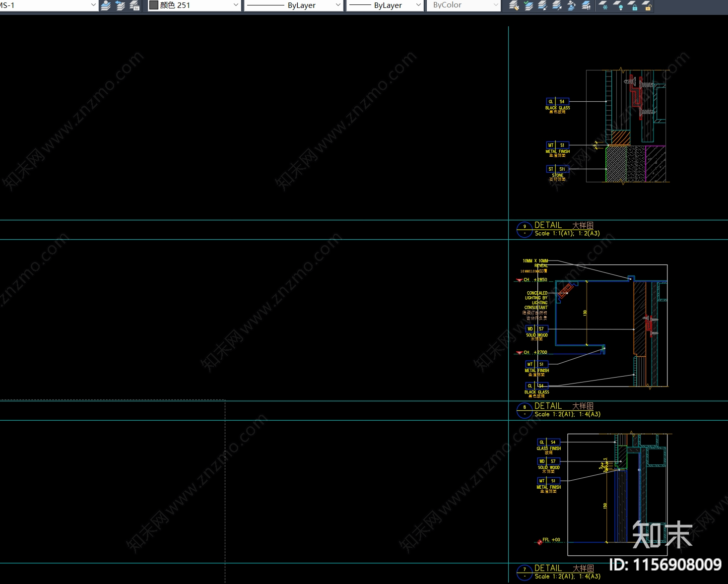
Task: Open the Layer States Manager icon
Action: click(134, 5)
